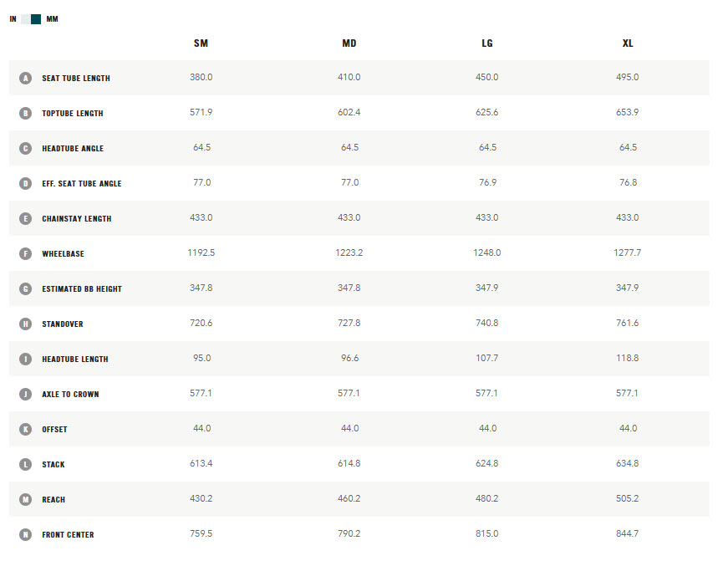Click the F badge beside Wheelbase
This screenshot has height=561, width=728.
[26, 253]
